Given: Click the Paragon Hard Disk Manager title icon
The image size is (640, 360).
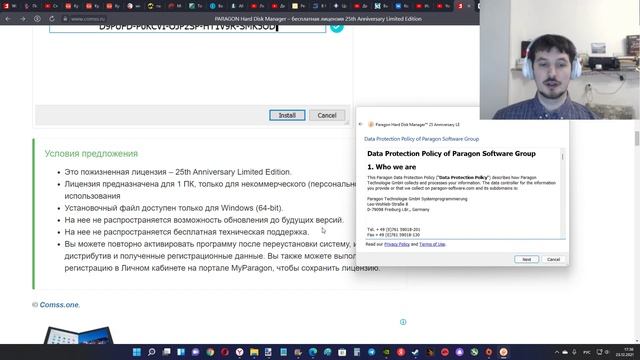Looking at the screenshot, I should (371, 124).
